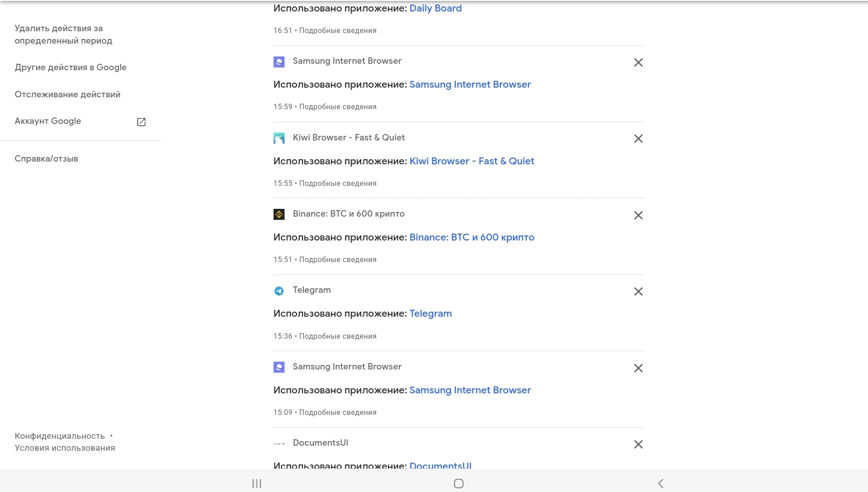Delete the Kiwi Browser activity entry
This screenshot has width=868, height=492.
click(638, 139)
